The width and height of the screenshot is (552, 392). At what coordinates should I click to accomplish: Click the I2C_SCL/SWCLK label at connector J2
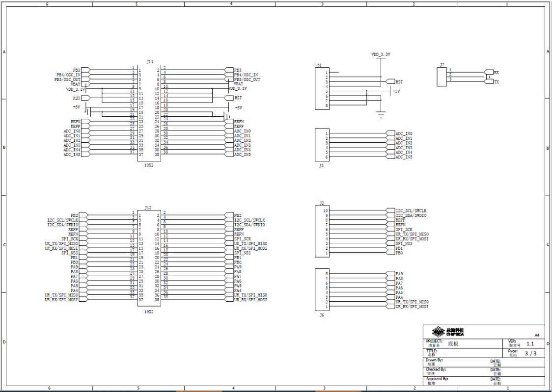[411, 210]
